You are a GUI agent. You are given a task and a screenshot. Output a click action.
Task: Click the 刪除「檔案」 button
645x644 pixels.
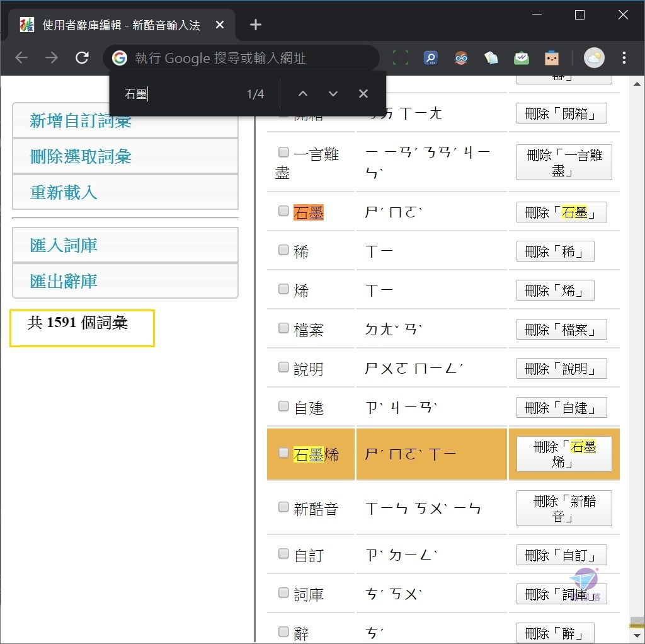coord(561,329)
